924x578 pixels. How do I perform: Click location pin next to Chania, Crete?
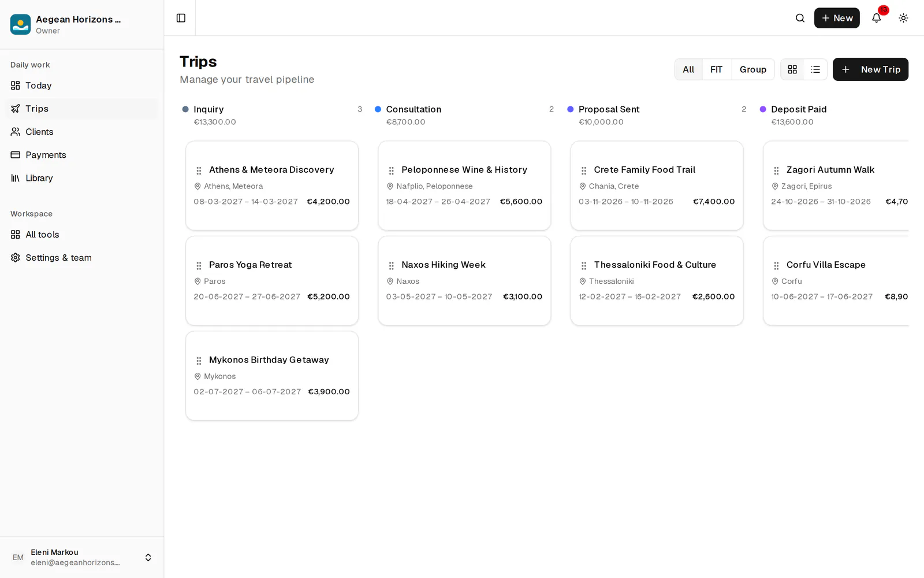[582, 186]
